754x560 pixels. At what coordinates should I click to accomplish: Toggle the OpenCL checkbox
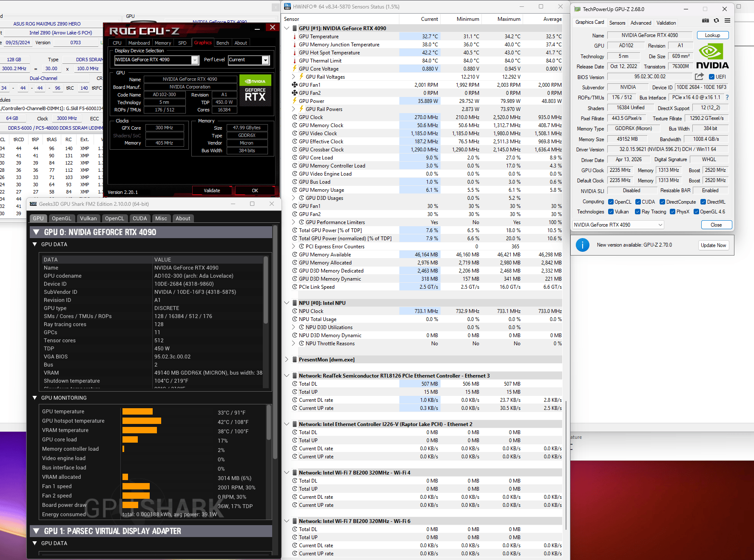coord(611,202)
